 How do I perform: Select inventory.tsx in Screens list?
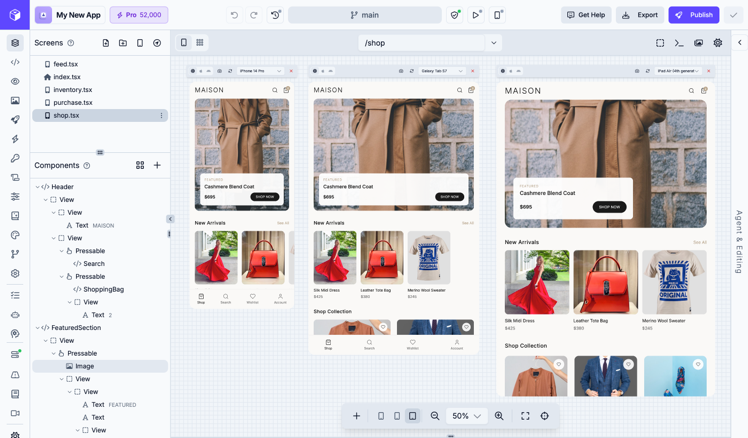(x=73, y=90)
